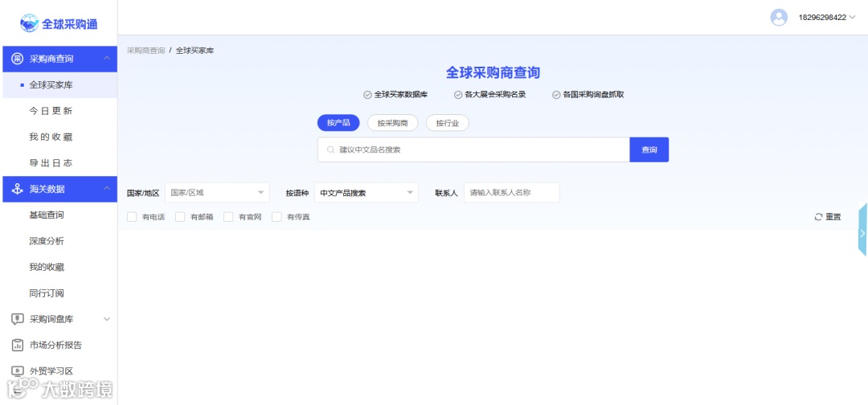Click the 市场分析报告 chart icon
The width and height of the screenshot is (868, 405).
(x=18, y=346)
